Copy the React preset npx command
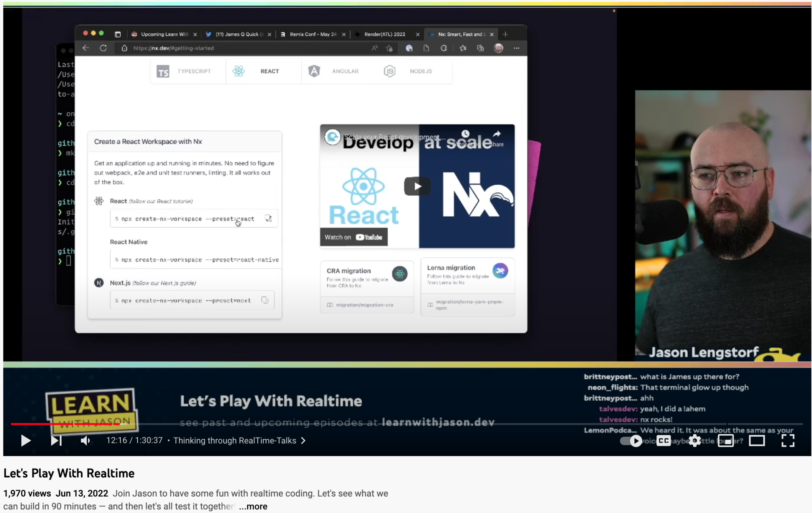The height and width of the screenshot is (513, 812). point(269,218)
